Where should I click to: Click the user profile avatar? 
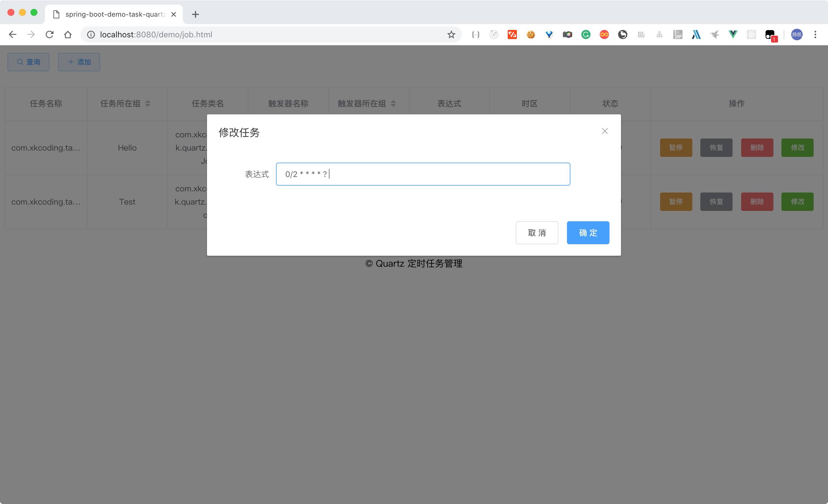[797, 34]
